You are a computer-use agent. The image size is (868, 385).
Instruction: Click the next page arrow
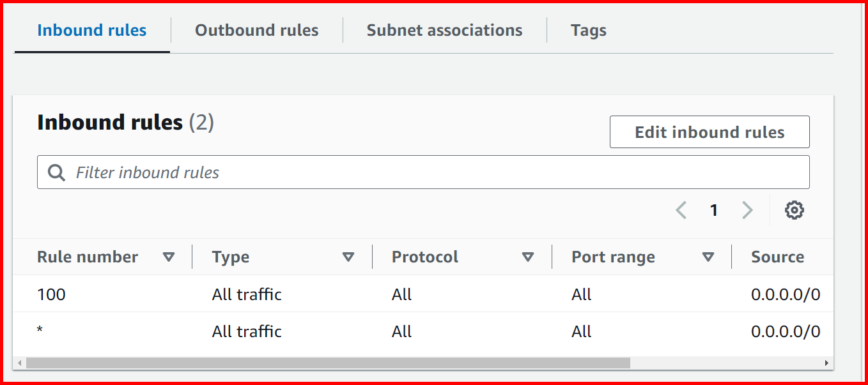[x=747, y=210]
